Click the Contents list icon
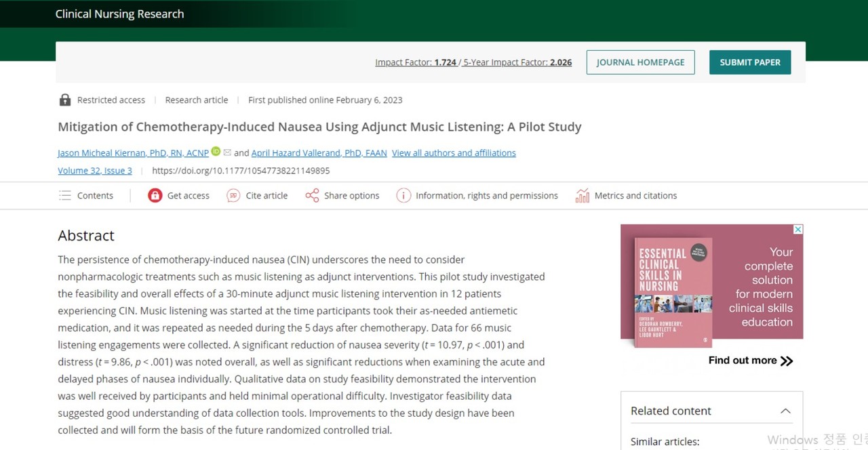Viewport: 868px width, 450px height. 65,196
